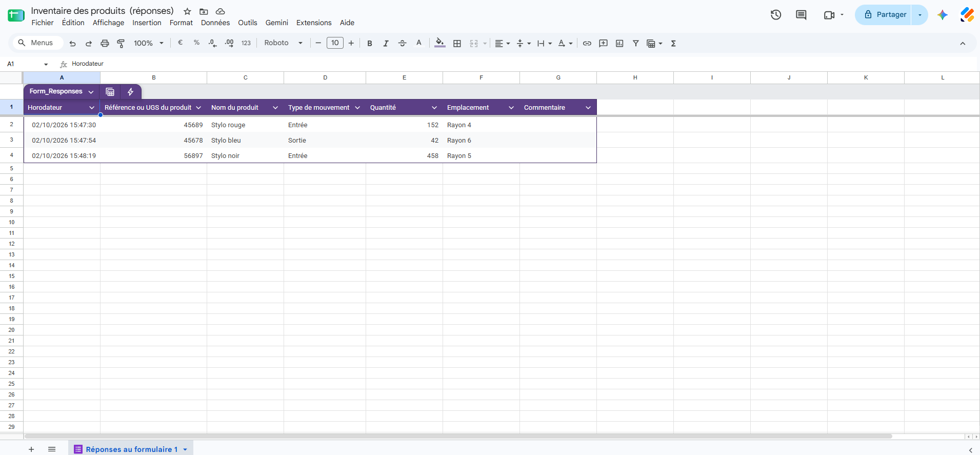
Task: Select the paint format roller tool
Action: (121, 44)
